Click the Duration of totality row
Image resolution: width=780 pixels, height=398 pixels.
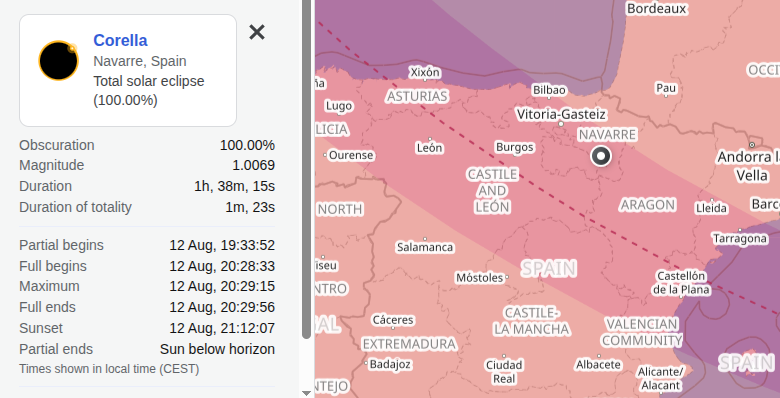click(x=147, y=207)
